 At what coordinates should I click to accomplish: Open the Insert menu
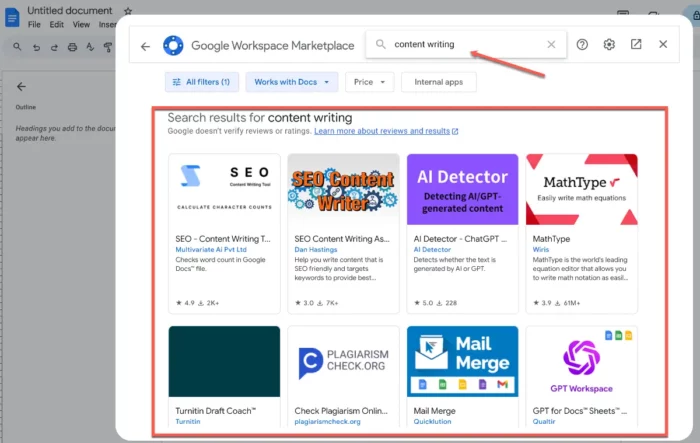coord(107,25)
